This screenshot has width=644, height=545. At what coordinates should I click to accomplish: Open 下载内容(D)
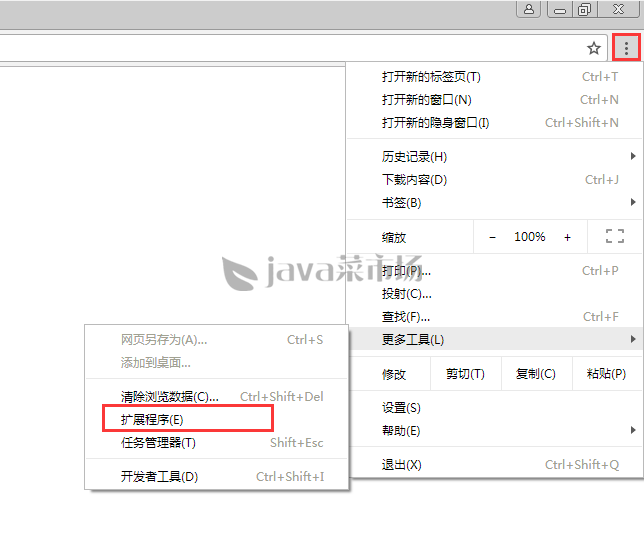coord(495,179)
